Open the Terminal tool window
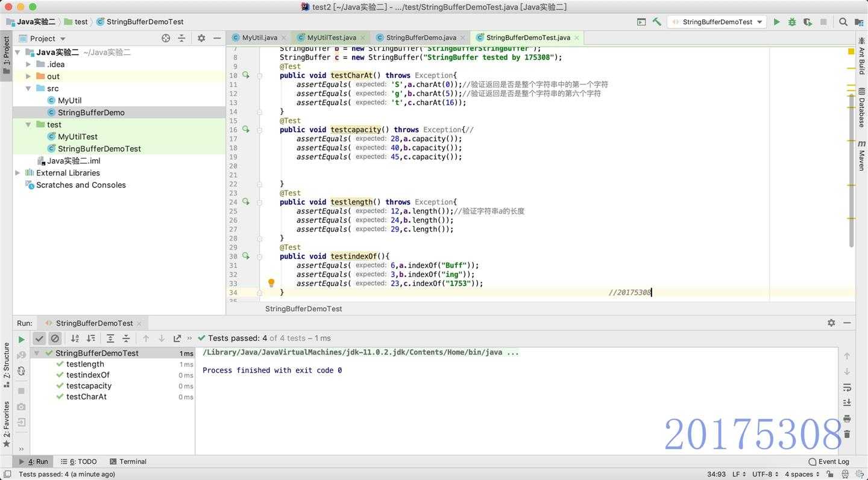Image resolution: width=868 pixels, height=480 pixels. coord(128,461)
